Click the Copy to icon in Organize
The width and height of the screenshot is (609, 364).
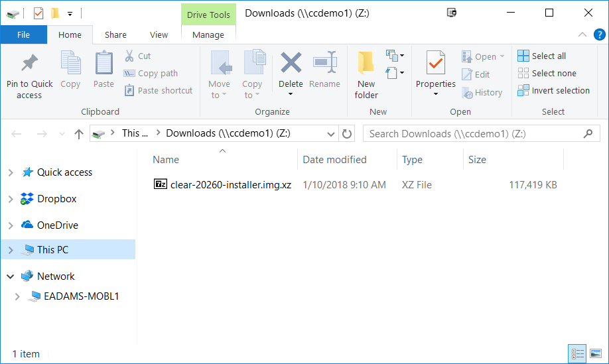254,62
